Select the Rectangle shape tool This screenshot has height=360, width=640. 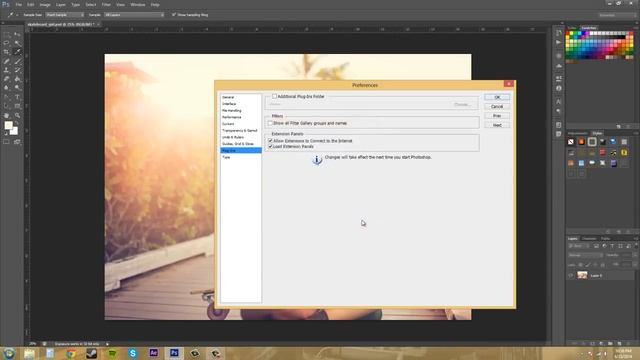(17, 106)
